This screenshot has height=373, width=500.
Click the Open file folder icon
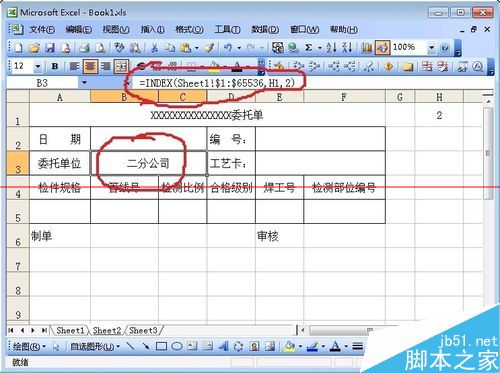[34, 48]
